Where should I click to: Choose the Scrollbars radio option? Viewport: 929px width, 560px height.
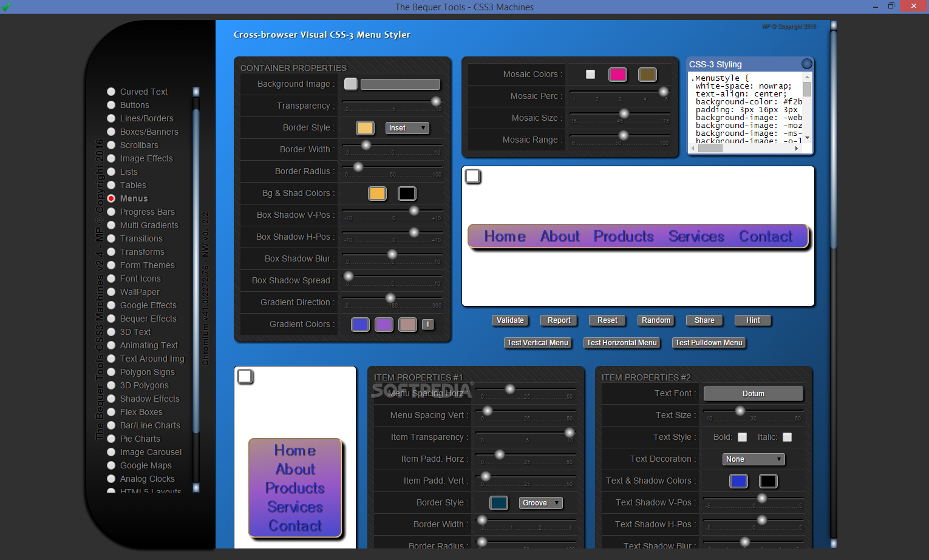pyautogui.click(x=111, y=145)
